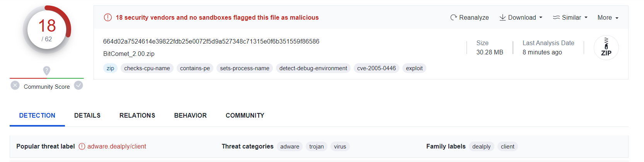Click the warning icon next to adware.dealply/client

pyautogui.click(x=82, y=147)
